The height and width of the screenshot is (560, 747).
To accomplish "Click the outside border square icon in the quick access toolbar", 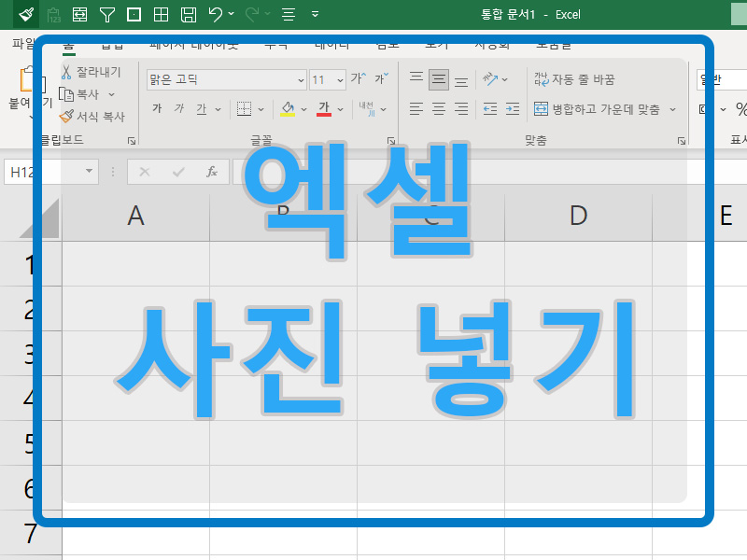I will [x=134, y=15].
